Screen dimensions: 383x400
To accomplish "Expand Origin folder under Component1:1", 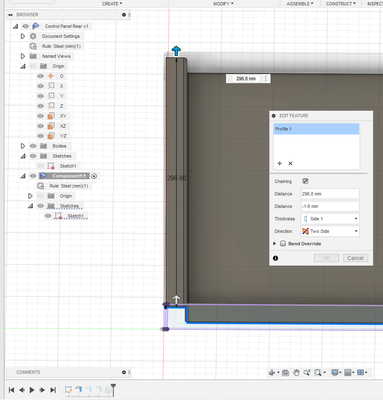I will point(30,196).
